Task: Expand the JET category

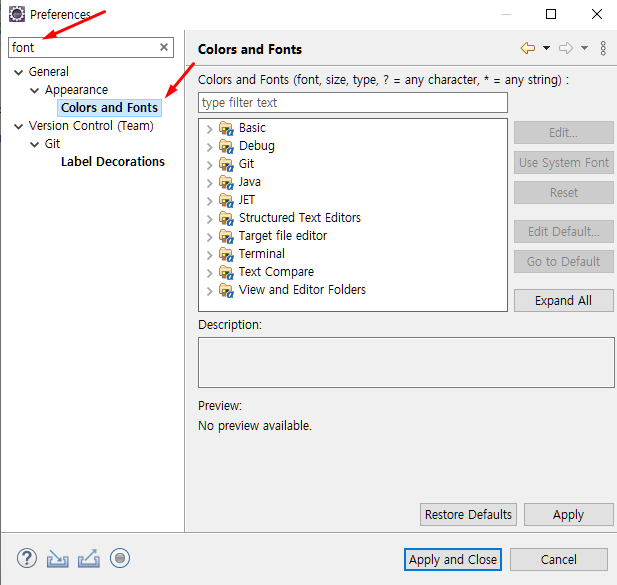Action: (x=209, y=201)
